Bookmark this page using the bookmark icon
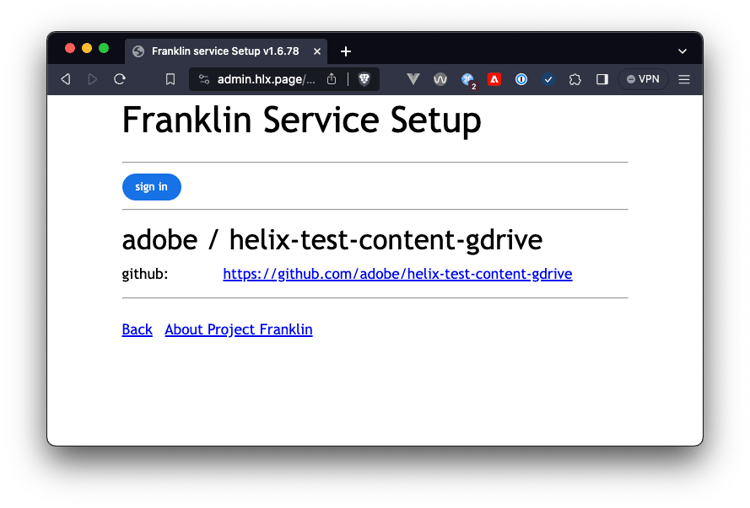Image resolution: width=750 pixels, height=508 pixels. click(170, 79)
